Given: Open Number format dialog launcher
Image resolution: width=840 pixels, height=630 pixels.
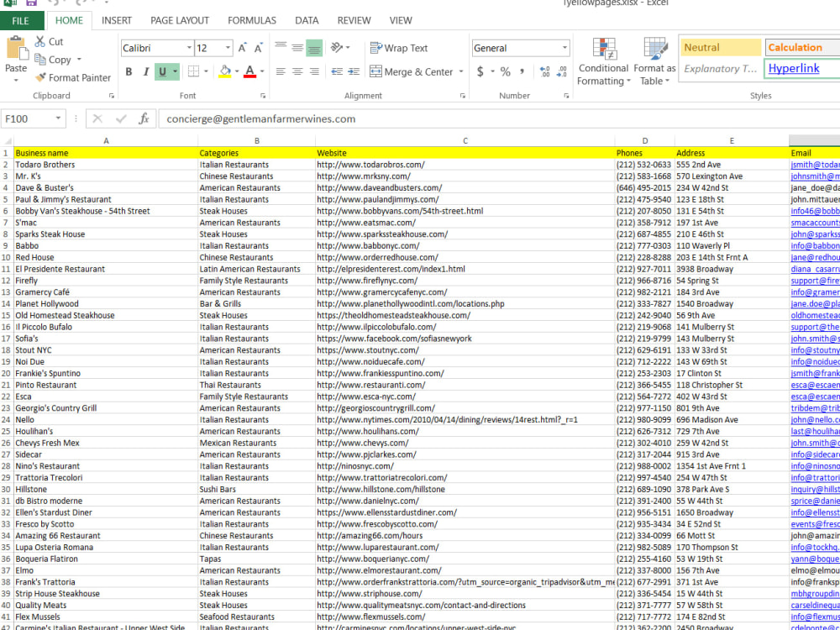Looking at the screenshot, I should (x=566, y=96).
